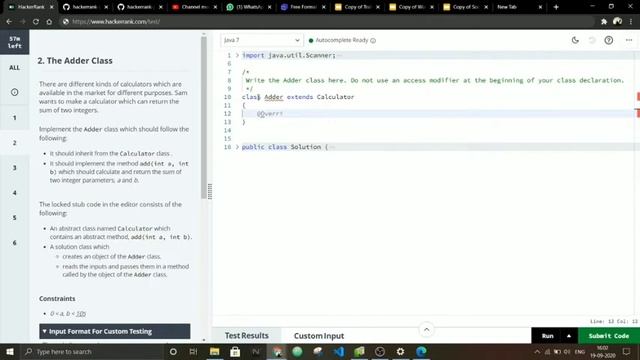Open the browser three-dot menu

(x=631, y=22)
